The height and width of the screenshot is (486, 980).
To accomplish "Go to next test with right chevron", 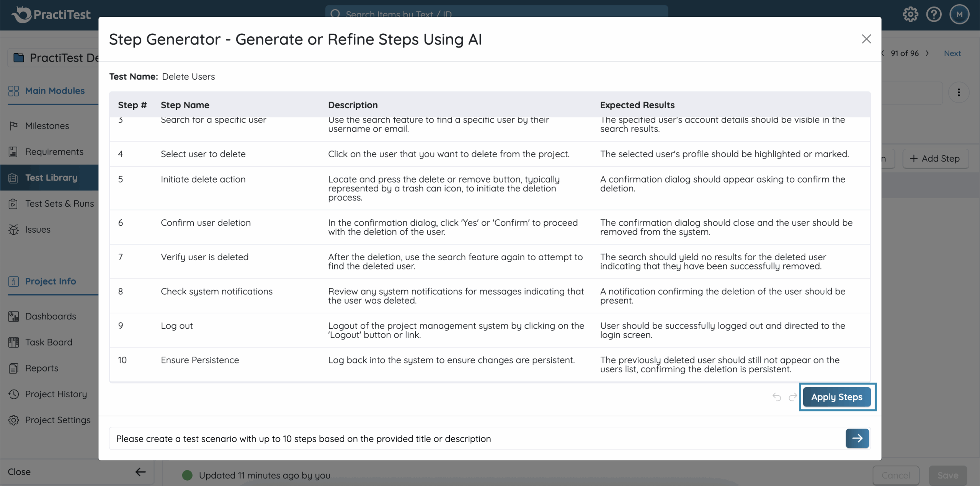I will click(x=927, y=54).
